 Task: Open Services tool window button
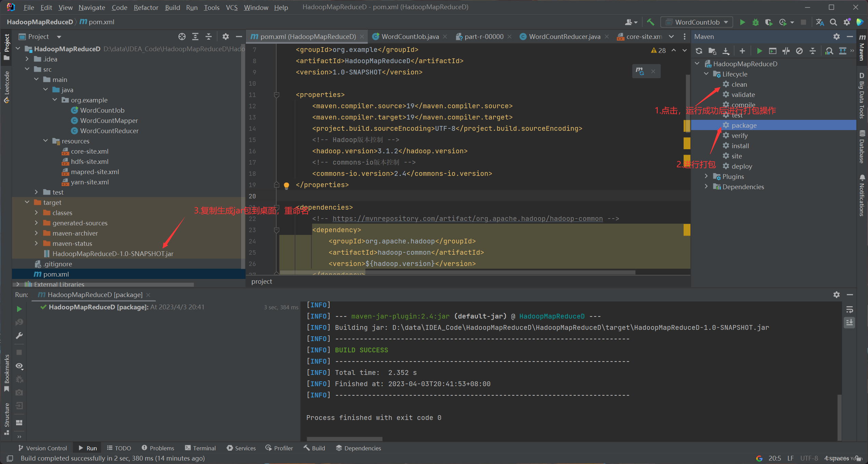coord(241,448)
